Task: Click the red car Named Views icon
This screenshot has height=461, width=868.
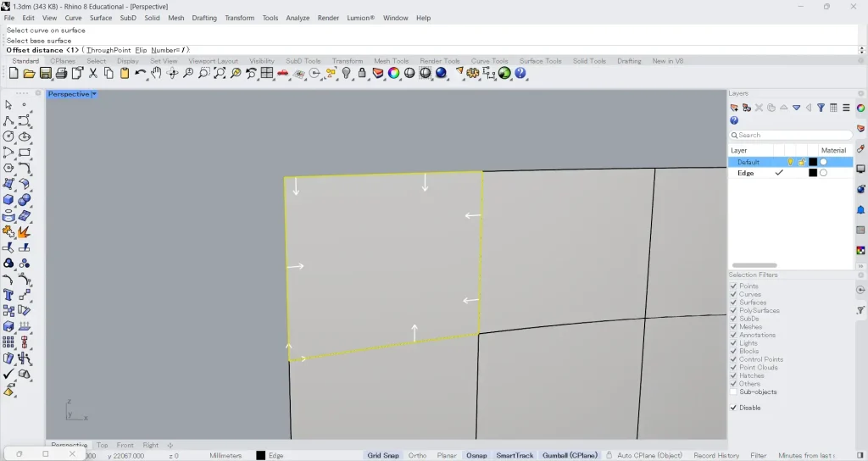Action: click(x=283, y=73)
